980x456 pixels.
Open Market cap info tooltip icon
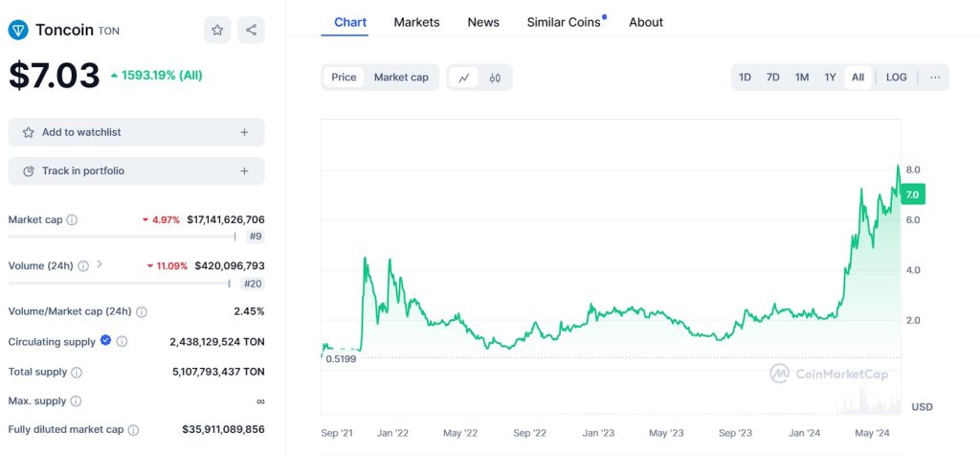[x=72, y=220]
